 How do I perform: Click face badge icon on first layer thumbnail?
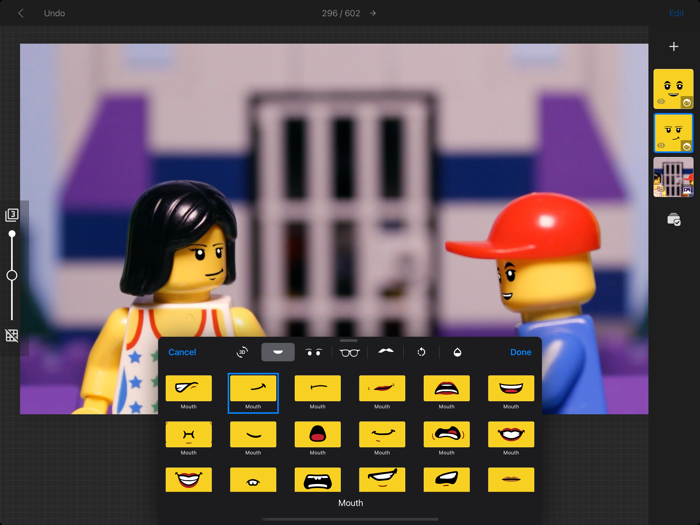tap(687, 103)
